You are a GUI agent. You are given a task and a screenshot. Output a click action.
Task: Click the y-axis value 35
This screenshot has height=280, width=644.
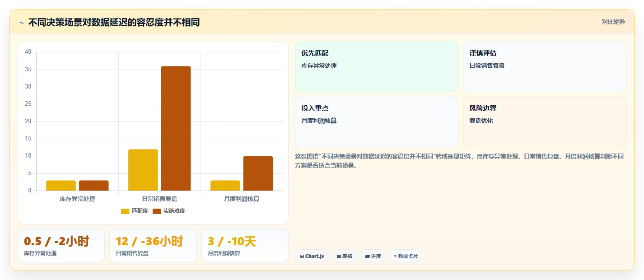pyautogui.click(x=28, y=70)
